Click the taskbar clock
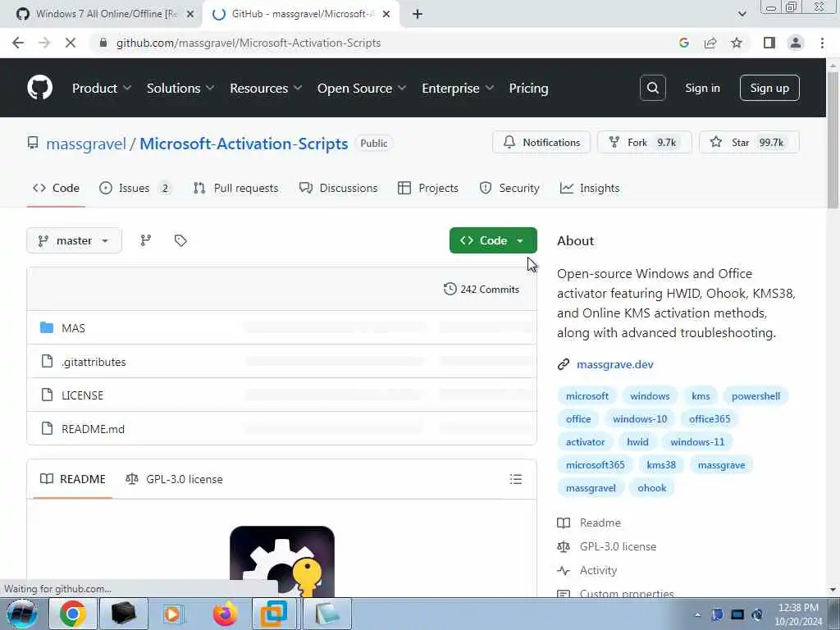The height and width of the screenshot is (630, 840). coord(798,614)
